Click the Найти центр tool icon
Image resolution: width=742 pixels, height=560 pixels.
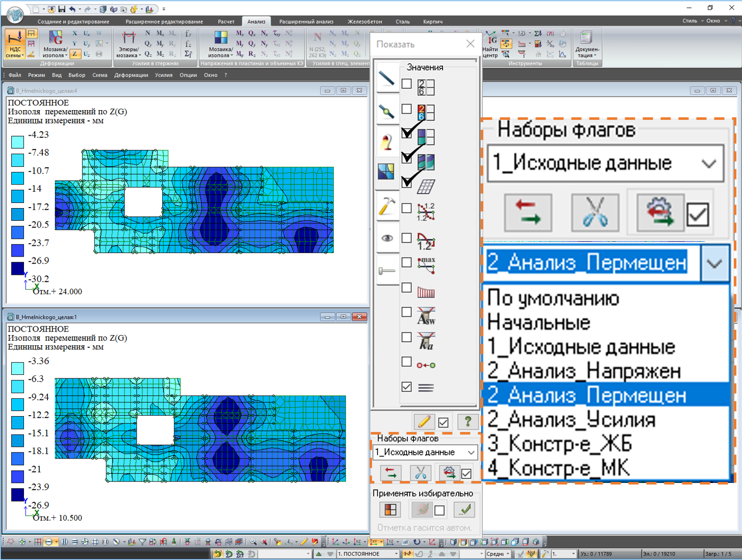[490, 44]
